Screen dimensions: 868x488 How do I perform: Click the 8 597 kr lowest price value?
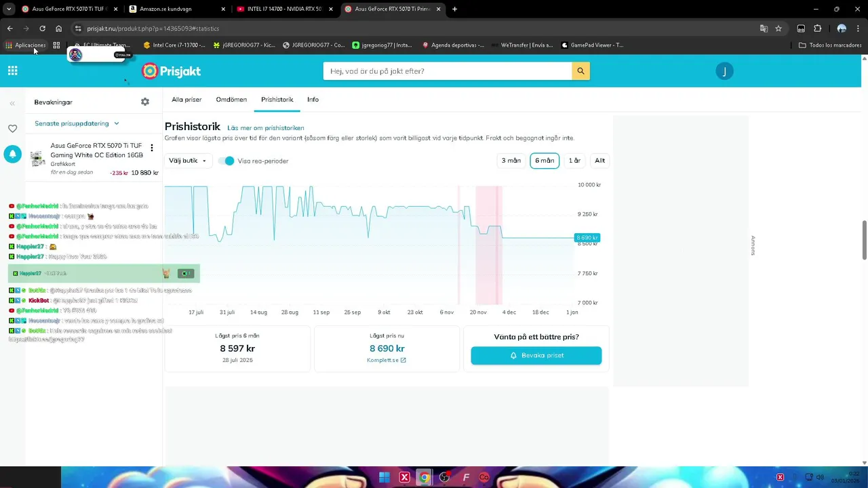coord(237,348)
